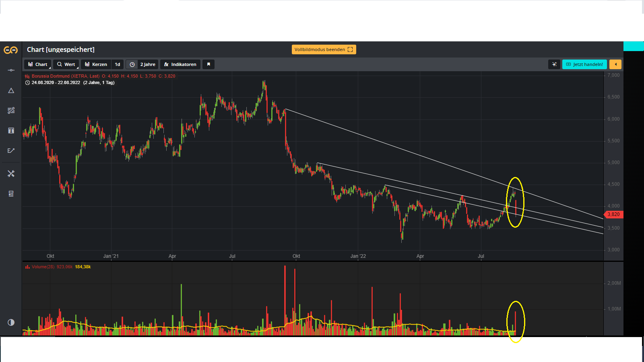Select the text annotation tool

click(11, 130)
